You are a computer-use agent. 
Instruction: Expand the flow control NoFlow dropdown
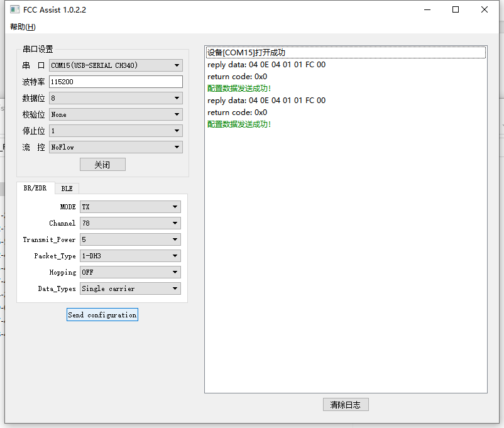116,147
